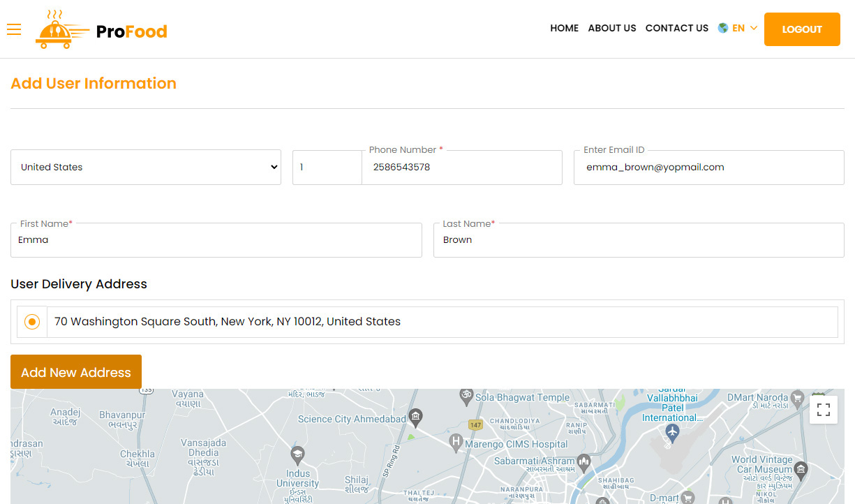Viewport: 855px width, 504px height.
Task: Toggle map fullscreen view
Action: 823,410
